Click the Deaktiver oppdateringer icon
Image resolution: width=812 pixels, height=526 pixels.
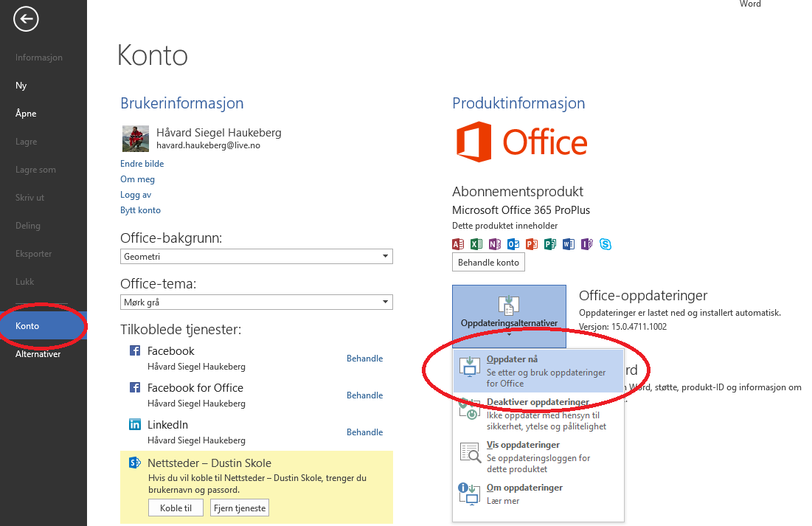[469, 409]
